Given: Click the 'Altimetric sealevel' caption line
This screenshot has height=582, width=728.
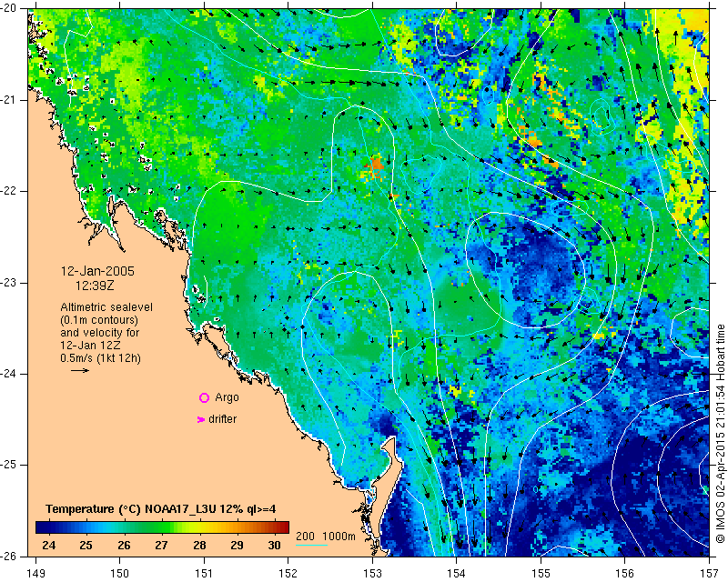Looking at the screenshot, I should pos(106,307).
